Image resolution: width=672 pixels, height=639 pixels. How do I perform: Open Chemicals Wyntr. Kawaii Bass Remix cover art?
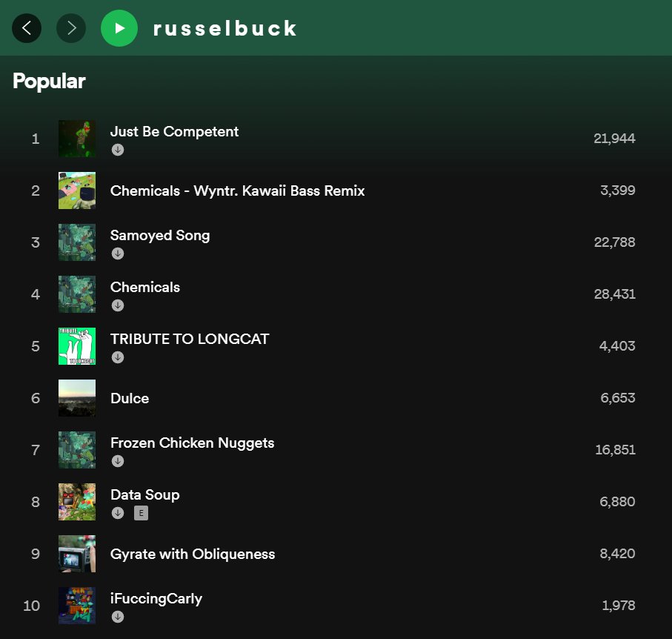(x=77, y=191)
